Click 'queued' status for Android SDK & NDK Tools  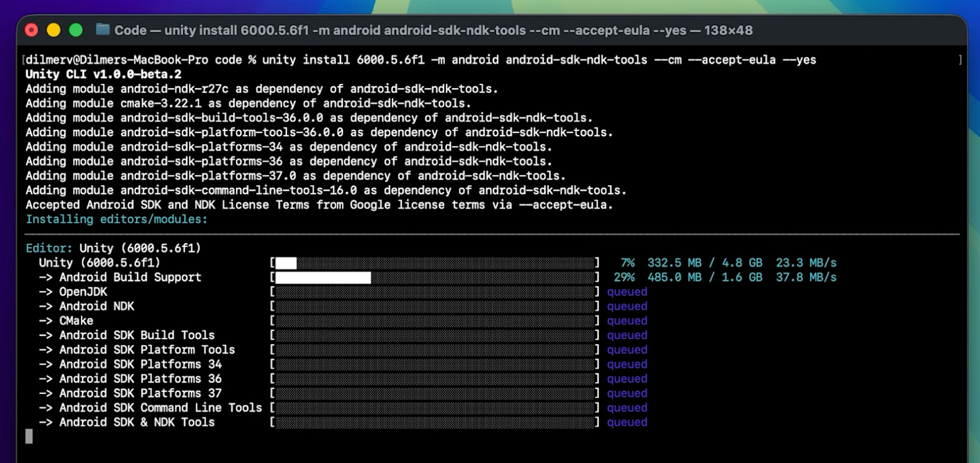click(627, 422)
